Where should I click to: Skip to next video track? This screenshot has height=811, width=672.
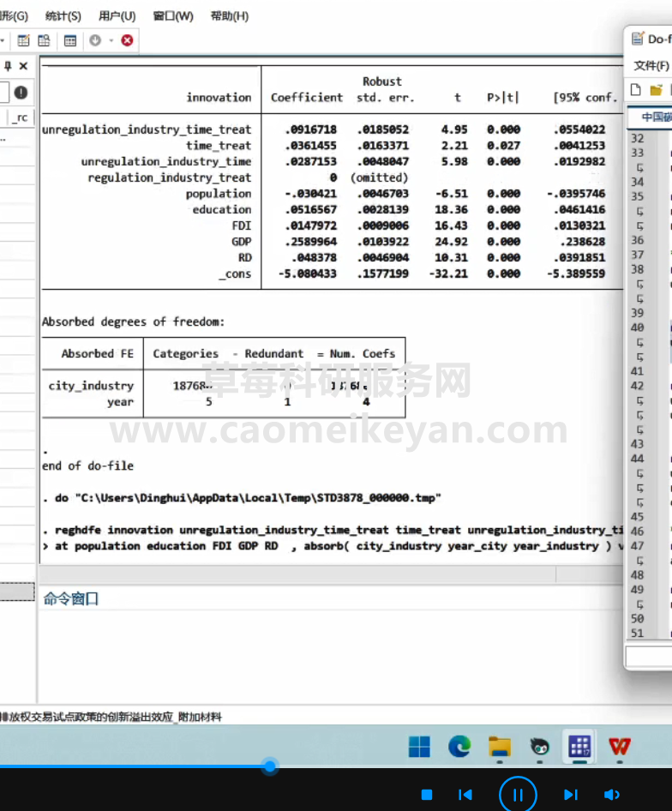point(570,795)
